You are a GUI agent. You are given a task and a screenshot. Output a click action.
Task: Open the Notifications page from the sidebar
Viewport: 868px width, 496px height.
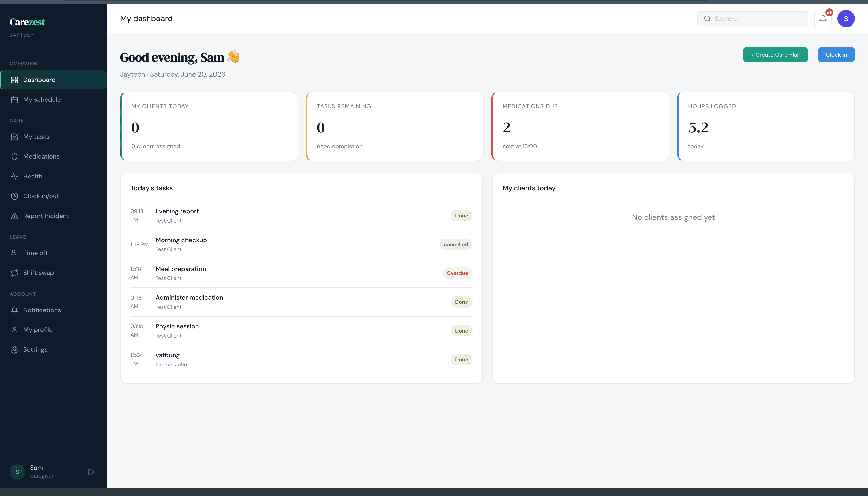54,310
